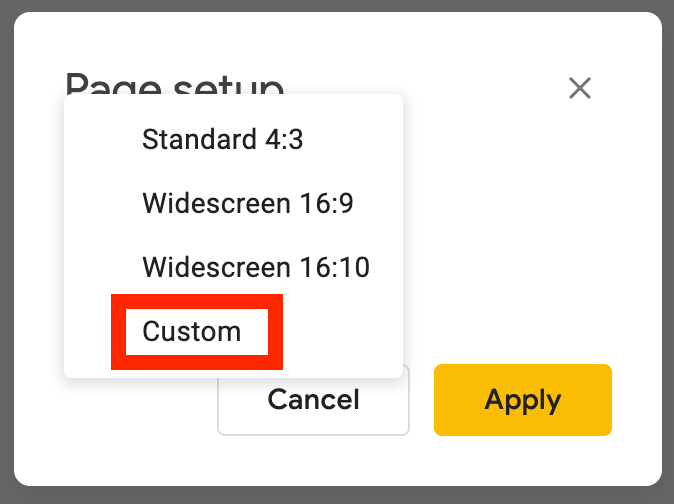This screenshot has width=674, height=504.
Task: Choose the 4:3 entry in the dropdown list
Action: coord(222,139)
